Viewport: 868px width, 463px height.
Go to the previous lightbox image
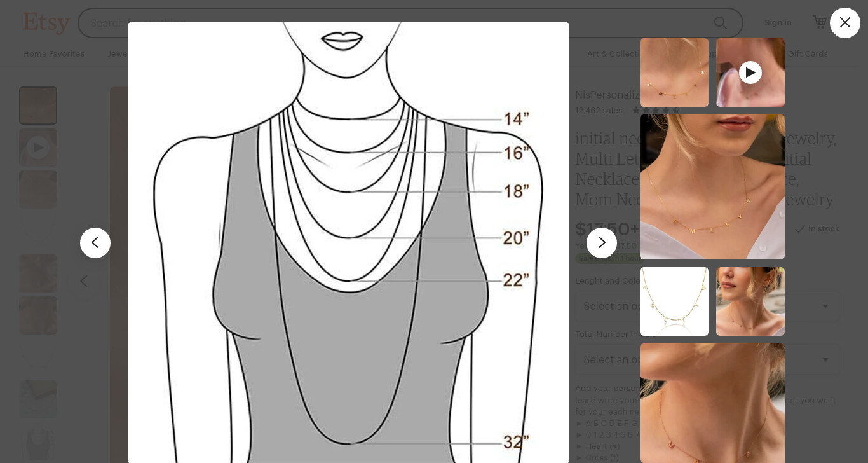click(95, 243)
